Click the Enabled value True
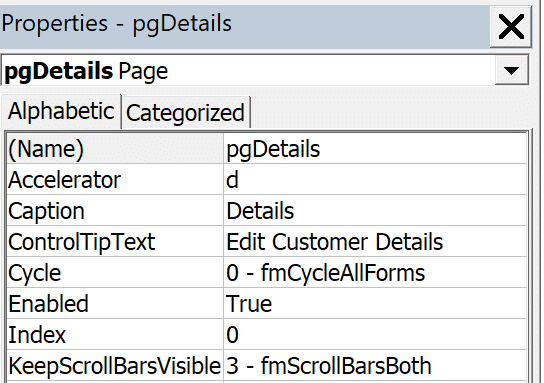The width and height of the screenshot is (544, 383). (375, 304)
